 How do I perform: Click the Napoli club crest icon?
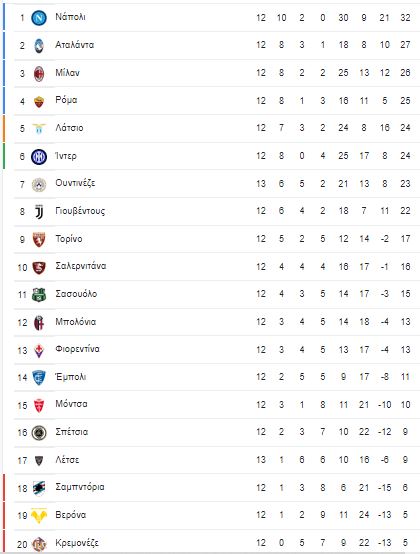click(39, 18)
